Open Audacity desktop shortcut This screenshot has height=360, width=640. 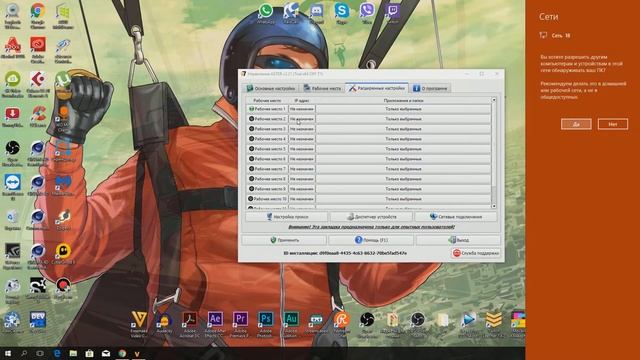[164, 323]
